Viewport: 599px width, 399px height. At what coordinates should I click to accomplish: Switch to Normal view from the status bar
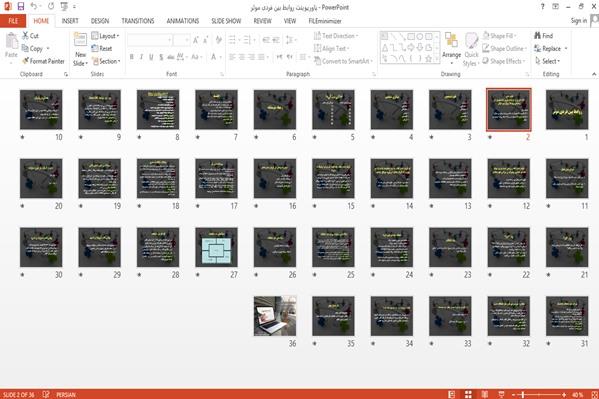452,394
